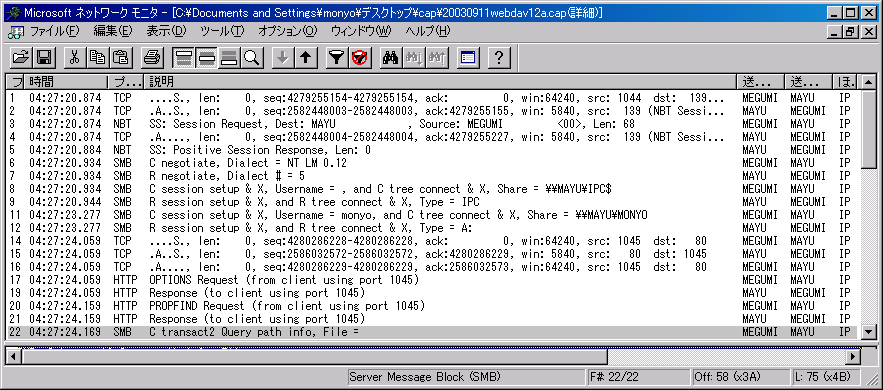Open the オプション(O) menu
This screenshot has width=883, height=390.
point(288,32)
